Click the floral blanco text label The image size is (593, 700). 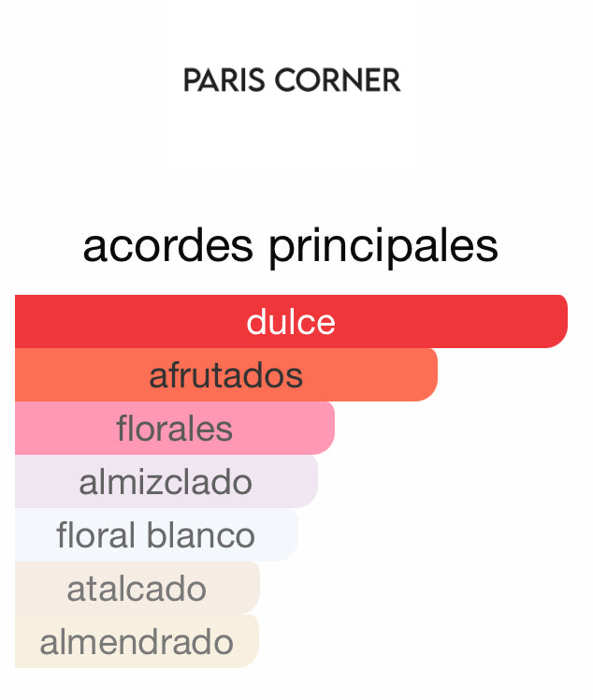pyautogui.click(x=155, y=535)
